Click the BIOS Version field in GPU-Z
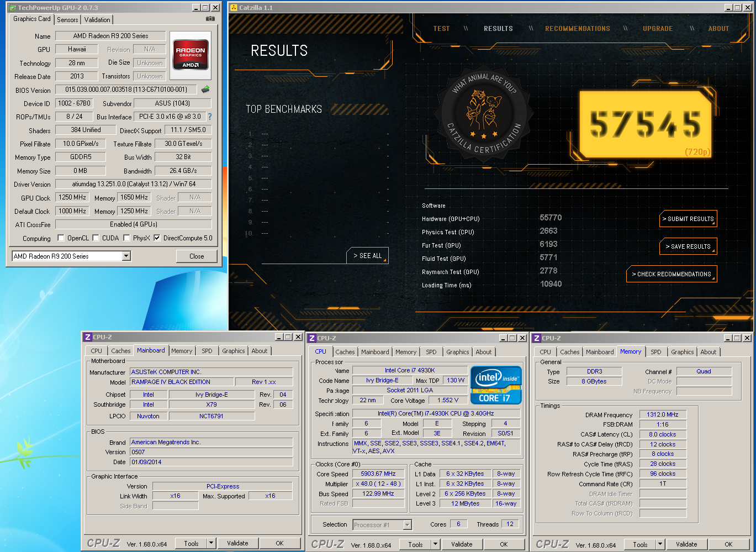 (126, 90)
